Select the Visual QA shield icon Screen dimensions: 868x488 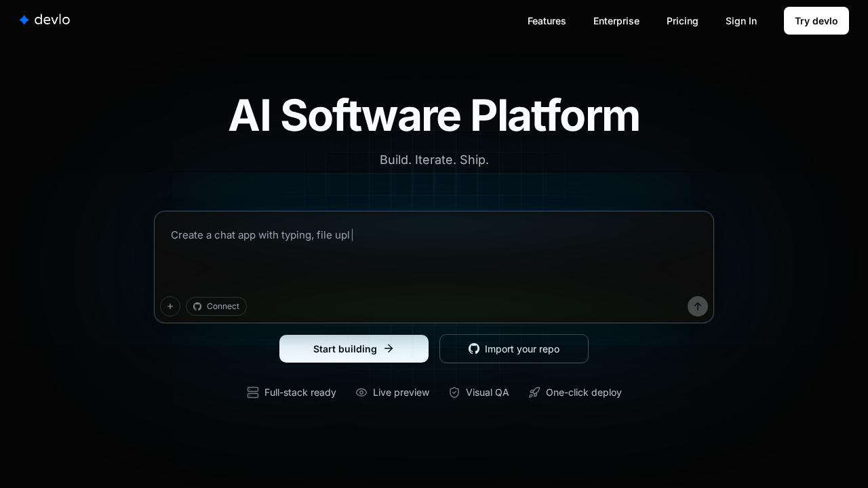(x=454, y=392)
